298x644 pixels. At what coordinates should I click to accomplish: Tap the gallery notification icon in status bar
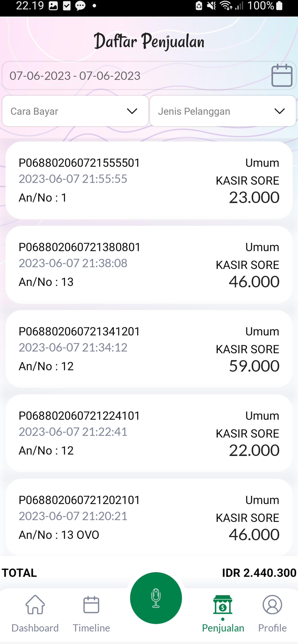[x=53, y=6]
